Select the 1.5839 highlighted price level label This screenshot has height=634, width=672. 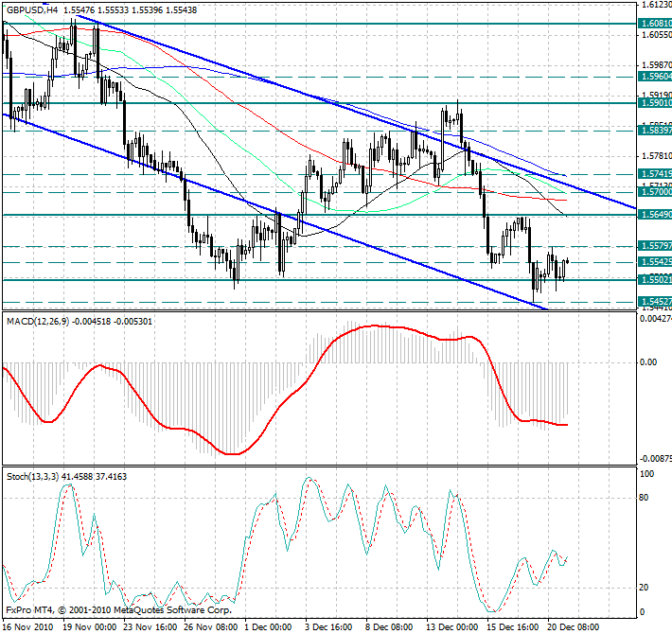click(655, 130)
